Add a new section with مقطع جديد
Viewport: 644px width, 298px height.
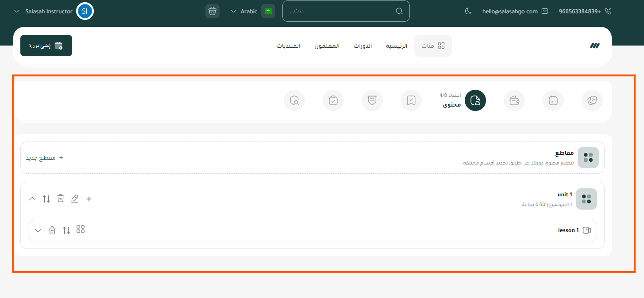pos(44,157)
